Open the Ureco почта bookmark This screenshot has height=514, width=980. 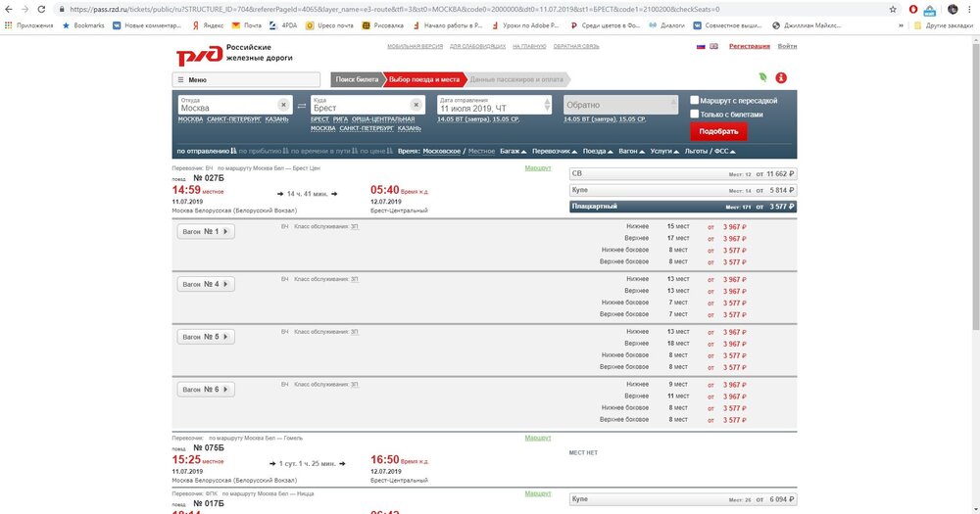[x=329, y=25]
